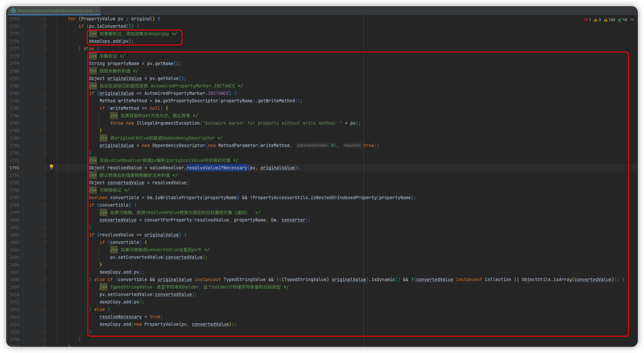The image size is (644, 353).
Task: Collapse the else block fold at line 1777
Action: click(45, 49)
